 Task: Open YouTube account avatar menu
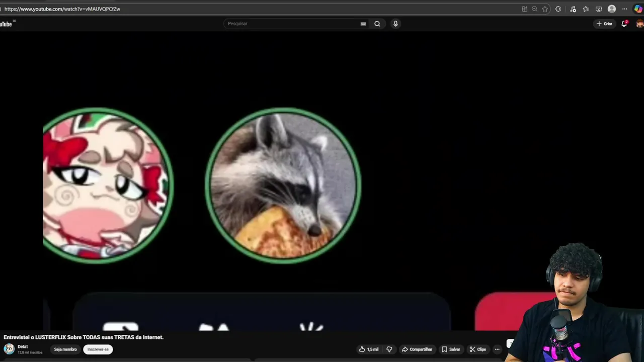coord(640,24)
